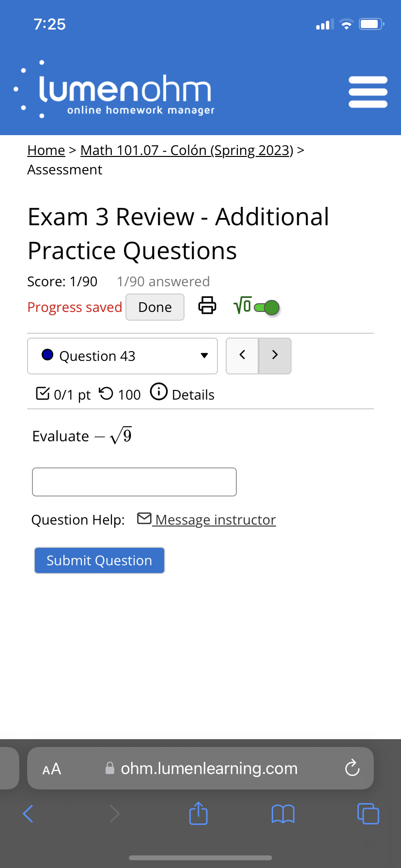401x868 pixels.
Task: Click the 0/1 pt score checkbox icon
Action: coord(43,393)
